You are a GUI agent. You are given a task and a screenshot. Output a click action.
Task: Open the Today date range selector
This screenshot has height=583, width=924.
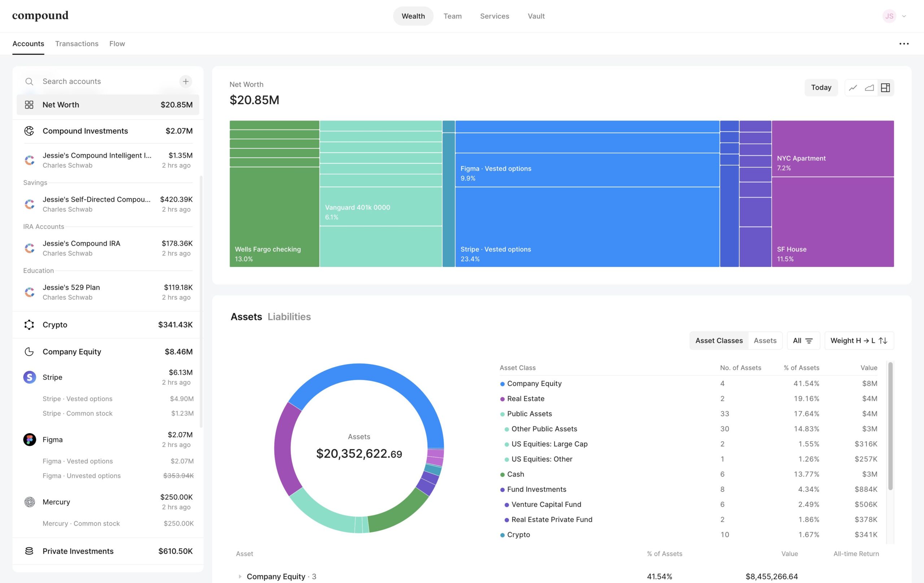[821, 87]
